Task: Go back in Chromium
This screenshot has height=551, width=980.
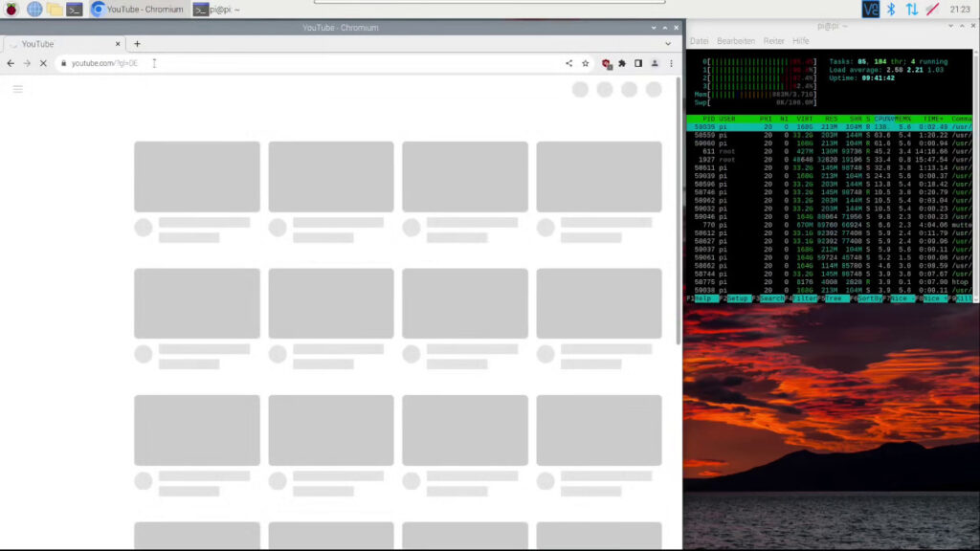Action: (x=11, y=63)
